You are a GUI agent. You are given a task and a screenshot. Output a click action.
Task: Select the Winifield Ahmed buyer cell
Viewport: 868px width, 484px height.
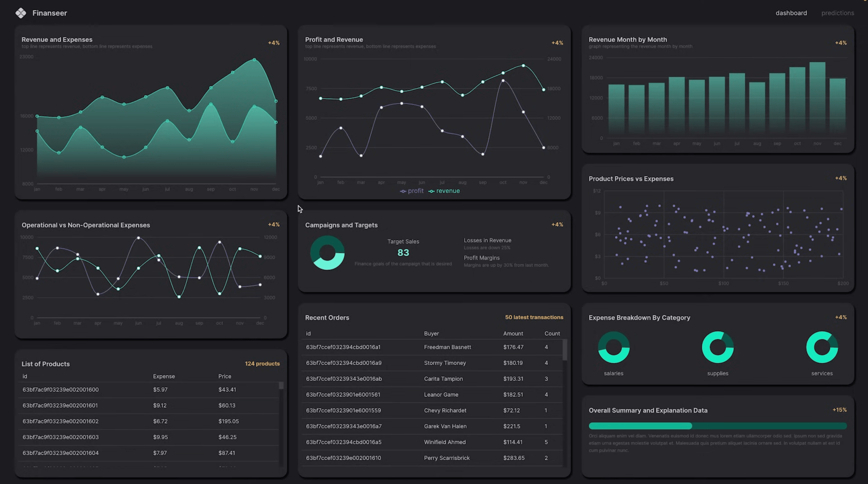tap(444, 442)
